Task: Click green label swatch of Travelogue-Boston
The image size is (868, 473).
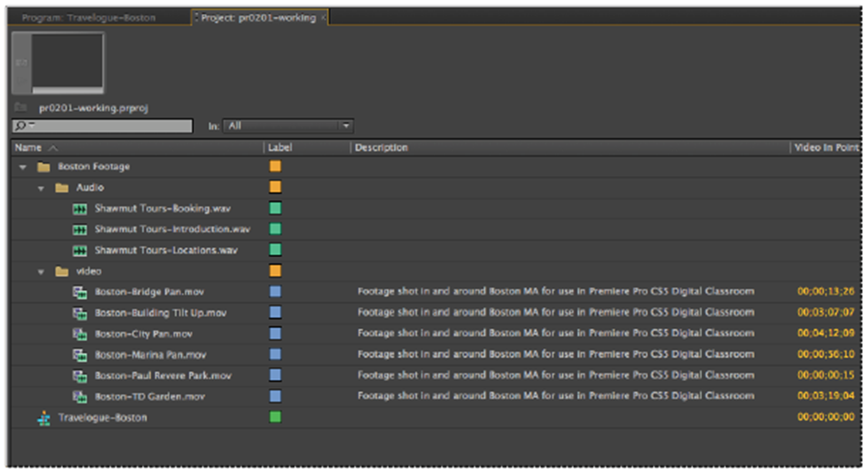Action: 275,417
